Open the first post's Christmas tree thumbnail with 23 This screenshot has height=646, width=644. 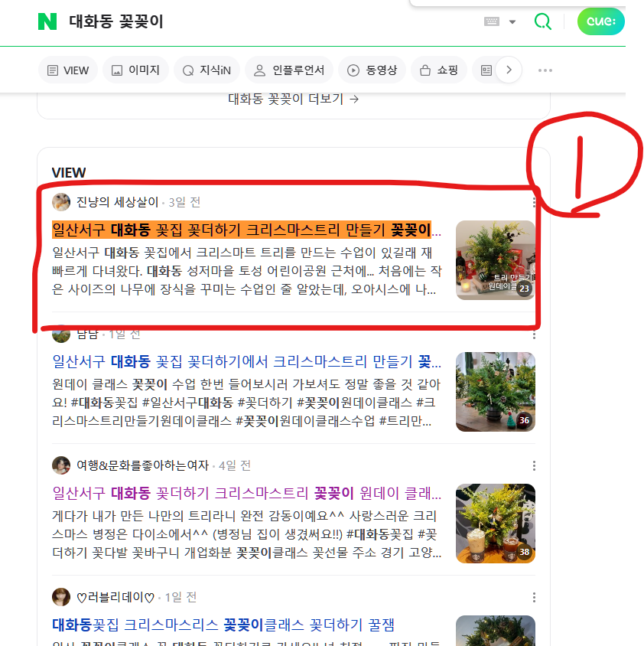click(496, 260)
